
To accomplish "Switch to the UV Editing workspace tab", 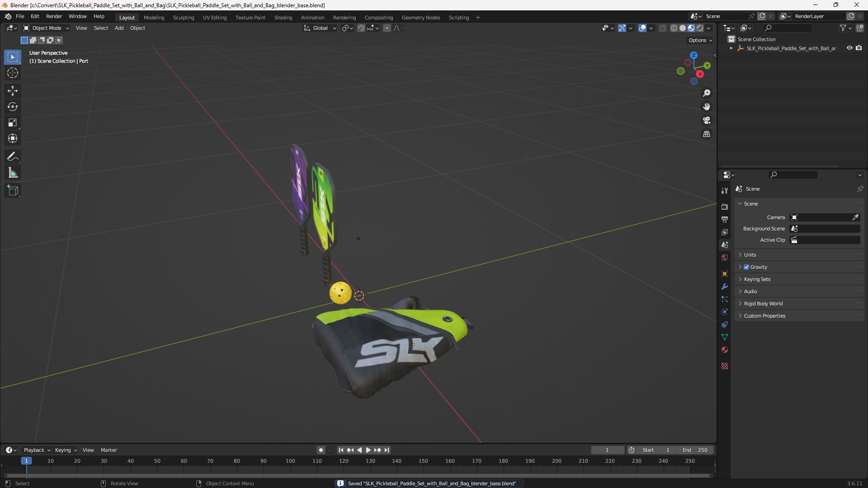I will coord(215,18).
